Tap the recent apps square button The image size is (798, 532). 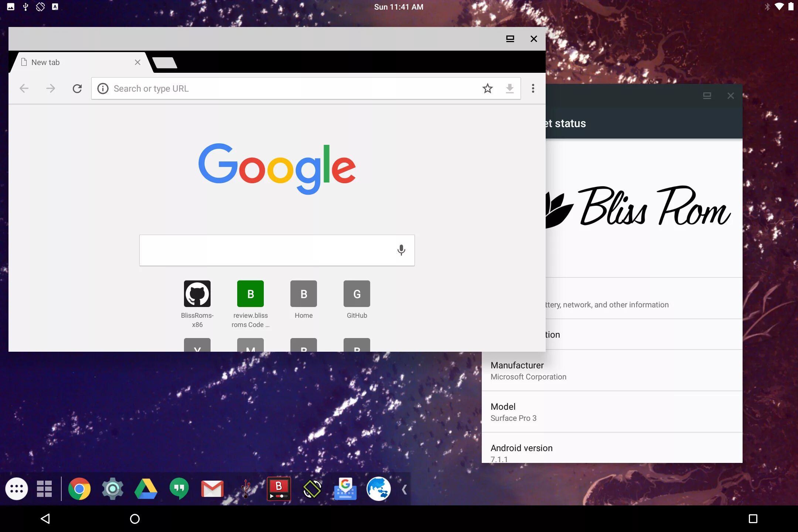tap(753, 519)
